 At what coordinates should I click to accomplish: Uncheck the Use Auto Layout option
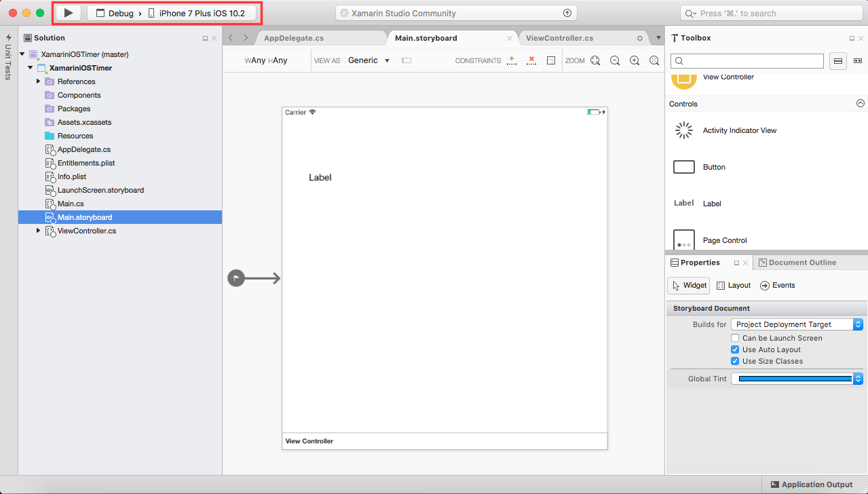735,349
